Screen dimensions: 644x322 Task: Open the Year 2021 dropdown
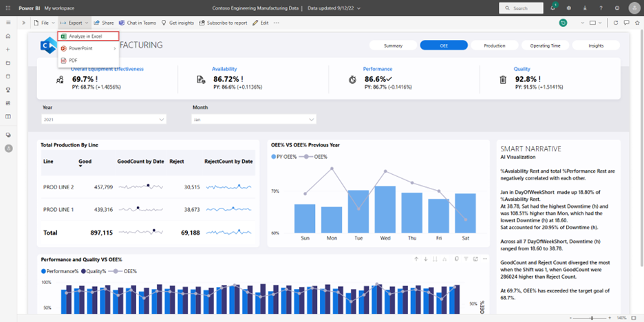(x=103, y=120)
